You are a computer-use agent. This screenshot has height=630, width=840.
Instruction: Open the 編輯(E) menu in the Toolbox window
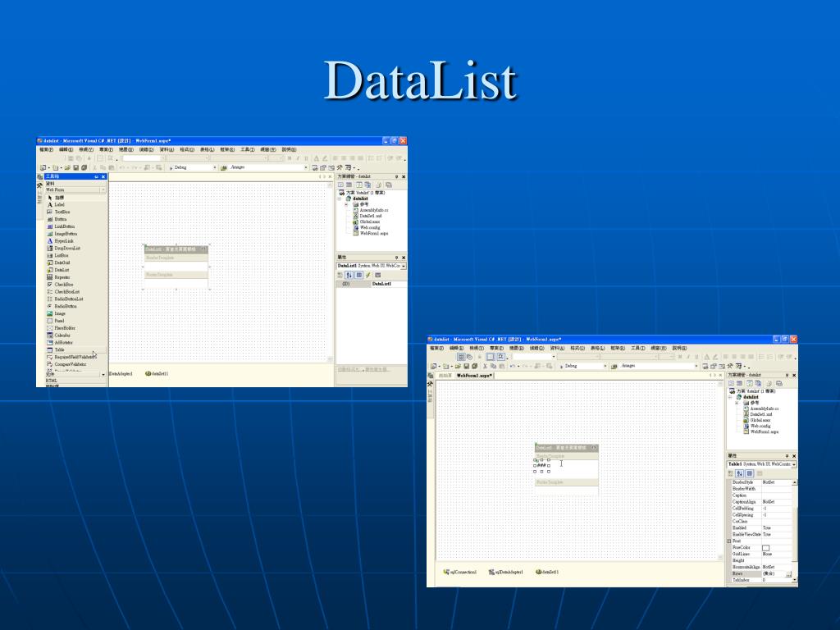click(66, 149)
